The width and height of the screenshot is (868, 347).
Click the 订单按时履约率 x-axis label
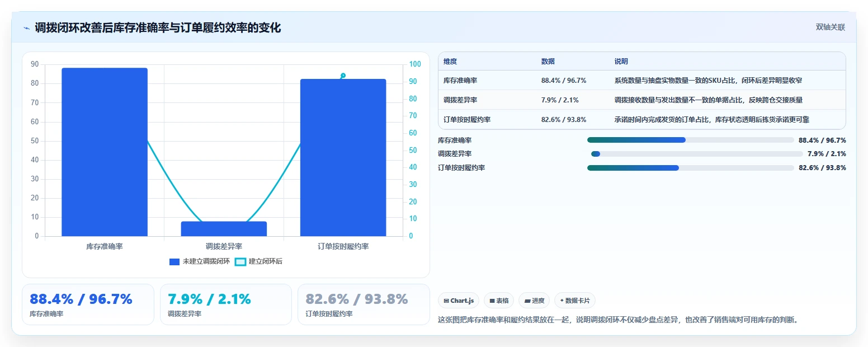click(343, 246)
